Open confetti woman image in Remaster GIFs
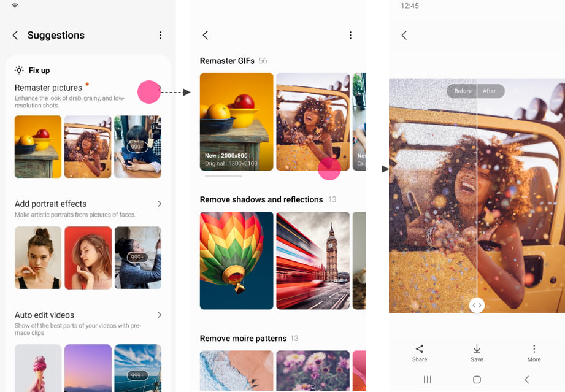Image resolution: width=565 pixels, height=392 pixels. click(x=313, y=122)
